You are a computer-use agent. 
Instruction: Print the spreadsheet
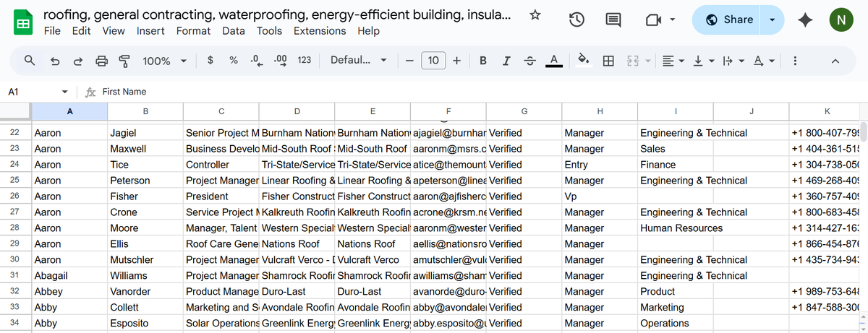pos(101,61)
